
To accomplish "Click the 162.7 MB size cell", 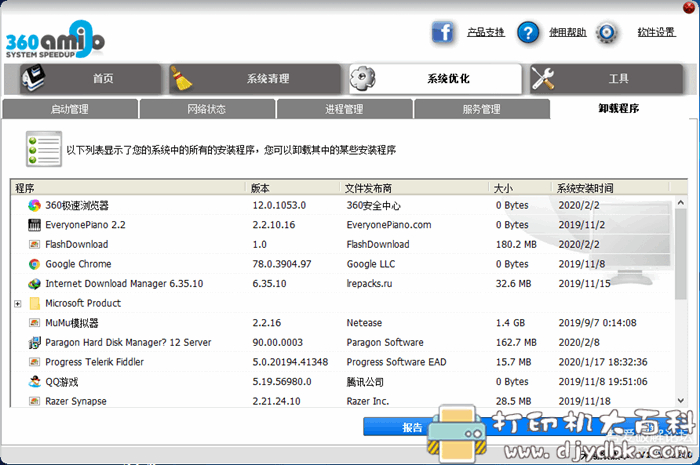I will coord(516,343).
